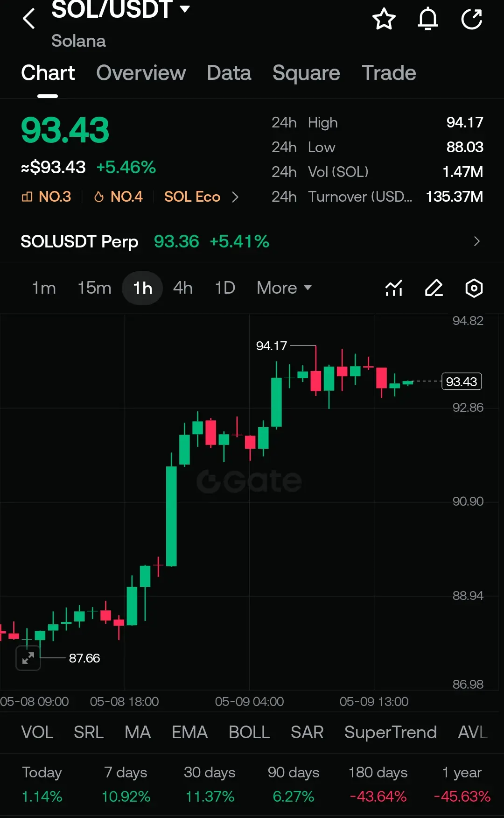Tap the large 93.43 price
The image size is (504, 818).
[x=65, y=130]
